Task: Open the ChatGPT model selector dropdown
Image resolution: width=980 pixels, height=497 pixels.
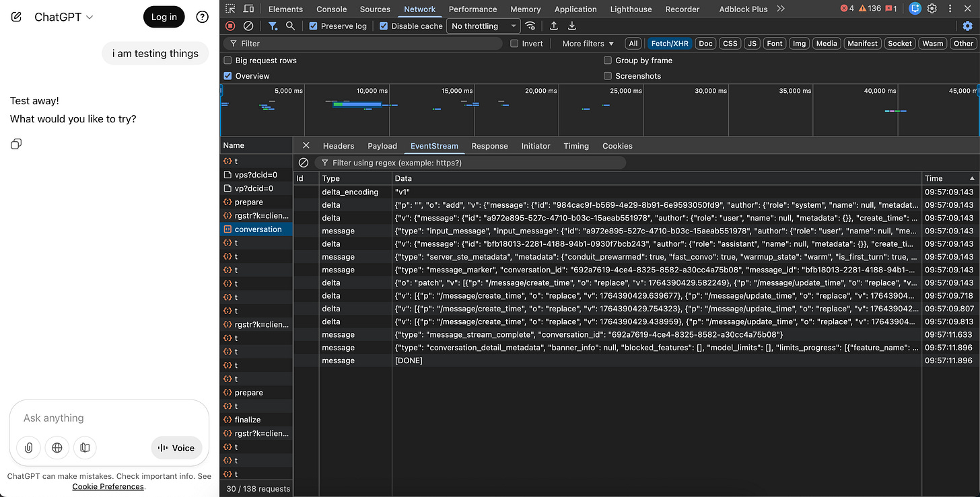Action: (64, 17)
